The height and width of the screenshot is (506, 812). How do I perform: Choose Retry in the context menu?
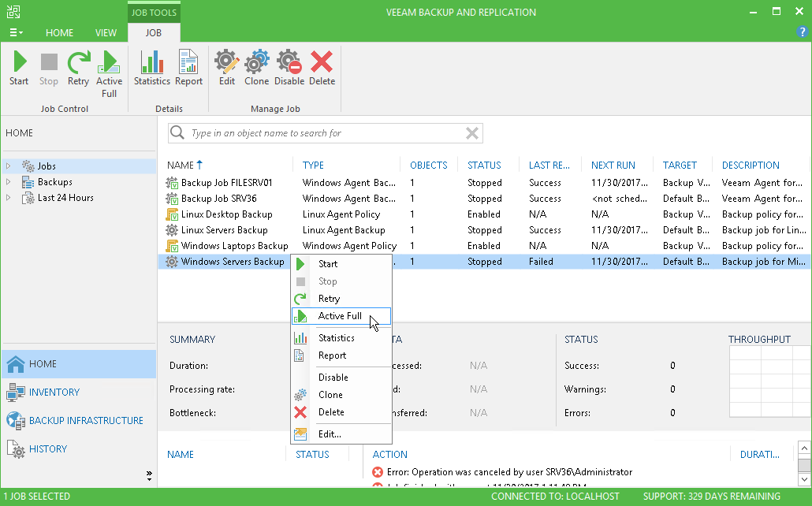click(x=341, y=298)
